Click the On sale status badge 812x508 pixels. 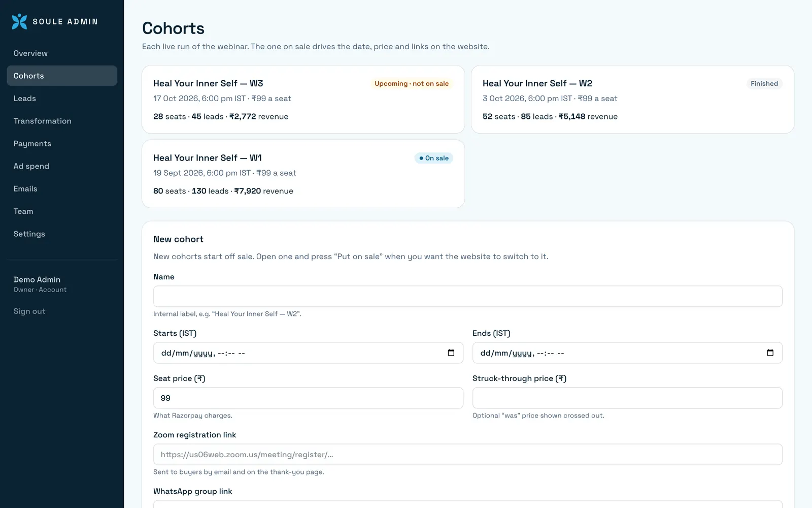434,158
